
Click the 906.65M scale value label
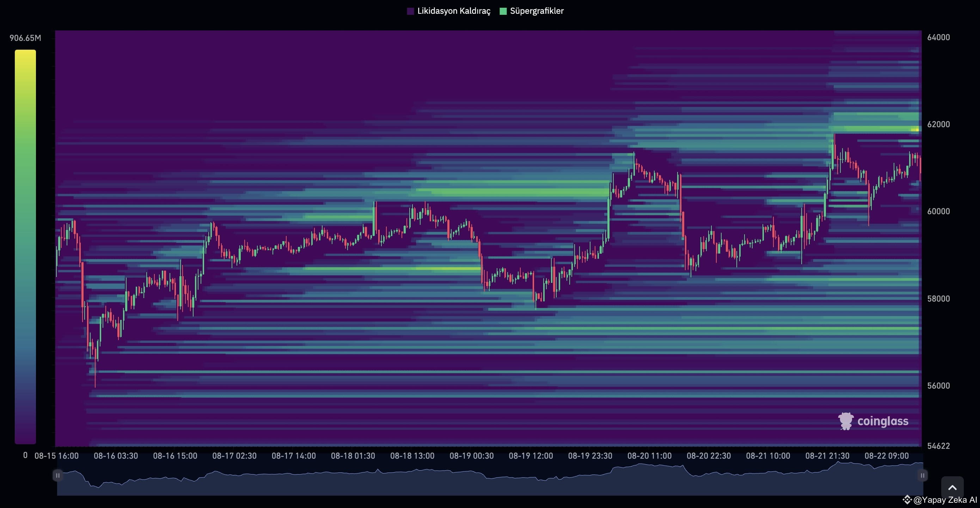tap(25, 38)
